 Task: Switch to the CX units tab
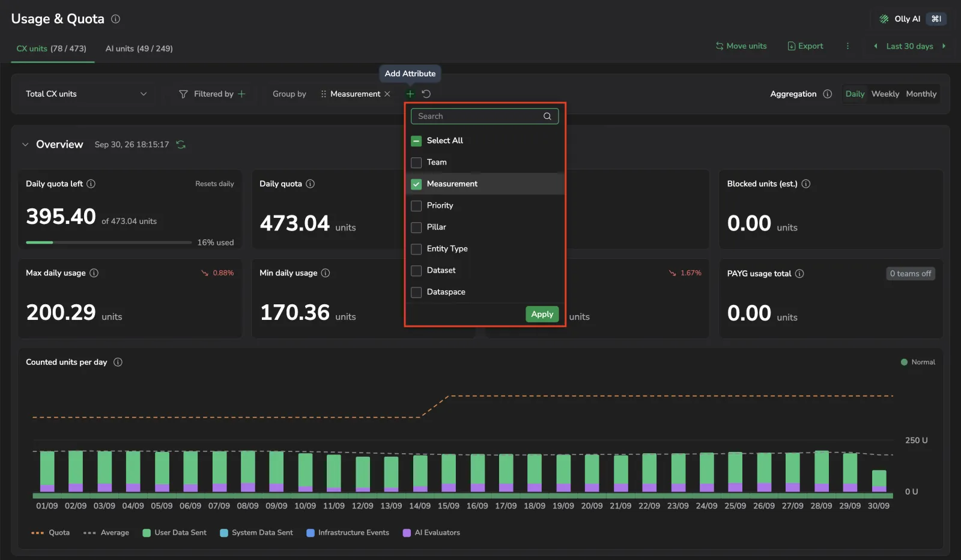coord(52,49)
